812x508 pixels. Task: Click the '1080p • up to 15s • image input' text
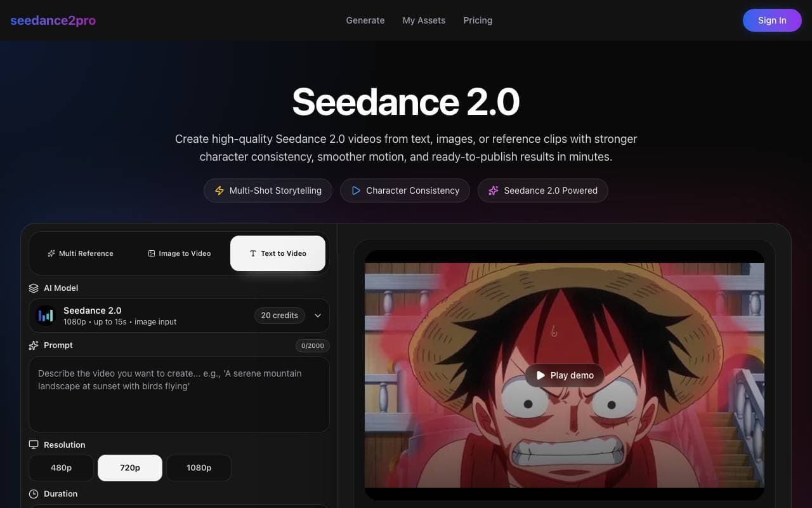click(x=120, y=322)
